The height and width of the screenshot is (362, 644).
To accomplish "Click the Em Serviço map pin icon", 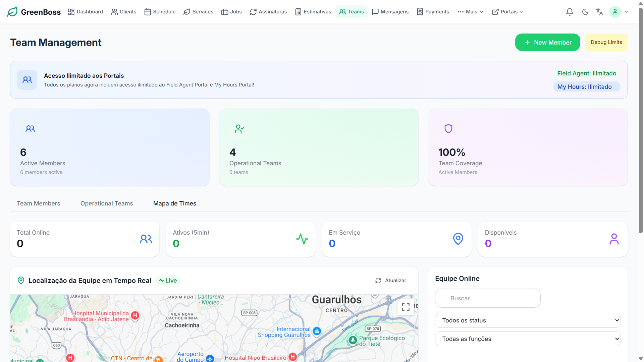I will [458, 239].
